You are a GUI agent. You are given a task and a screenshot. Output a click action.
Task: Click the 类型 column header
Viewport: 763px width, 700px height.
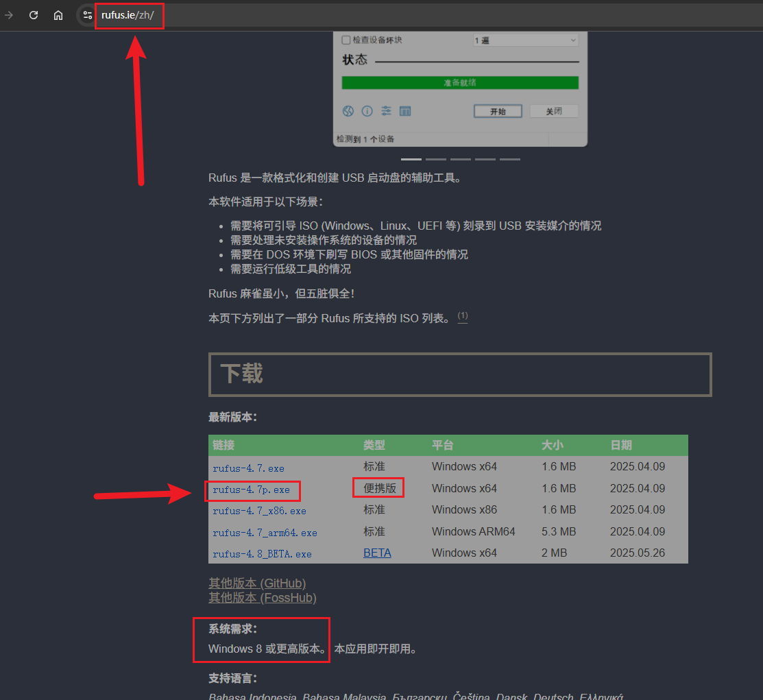374,445
